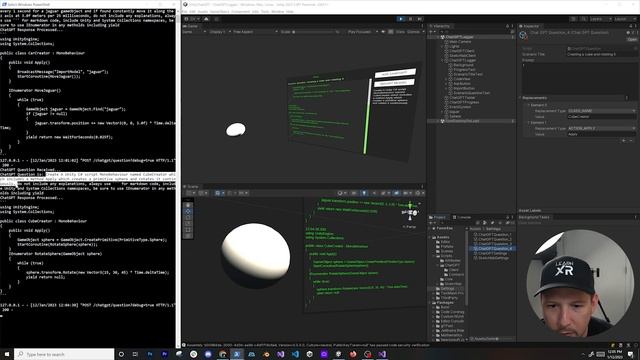This screenshot has width=640, height=360.
Task: Open ACTION_APPLY Replacement Type dropdown
Action: (602, 129)
